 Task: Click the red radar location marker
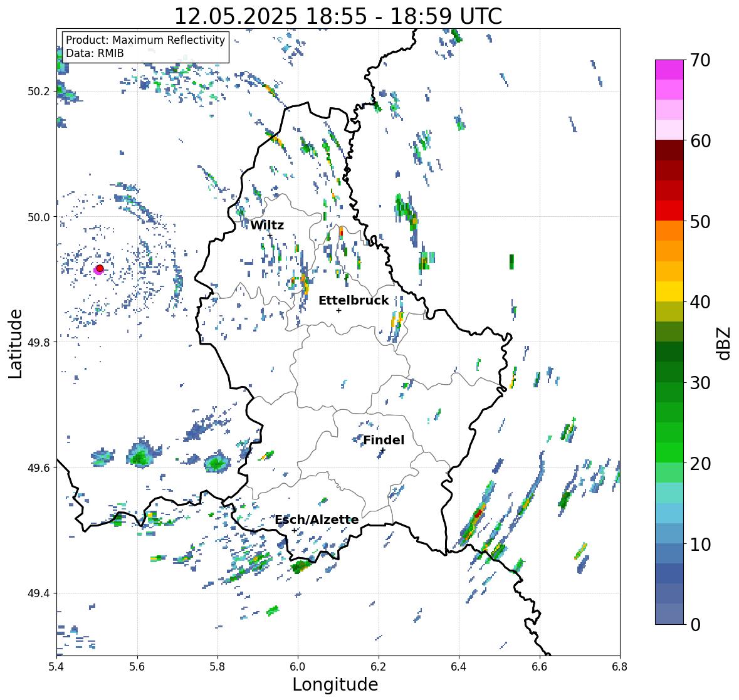tap(100, 268)
